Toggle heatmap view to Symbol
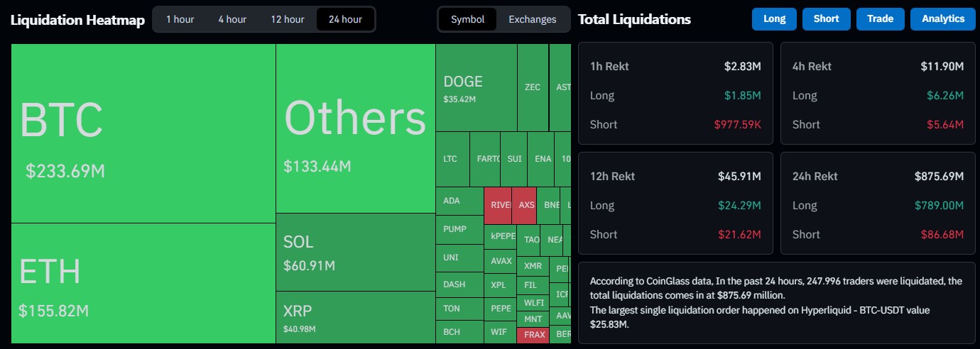980x349 pixels. 467,19
